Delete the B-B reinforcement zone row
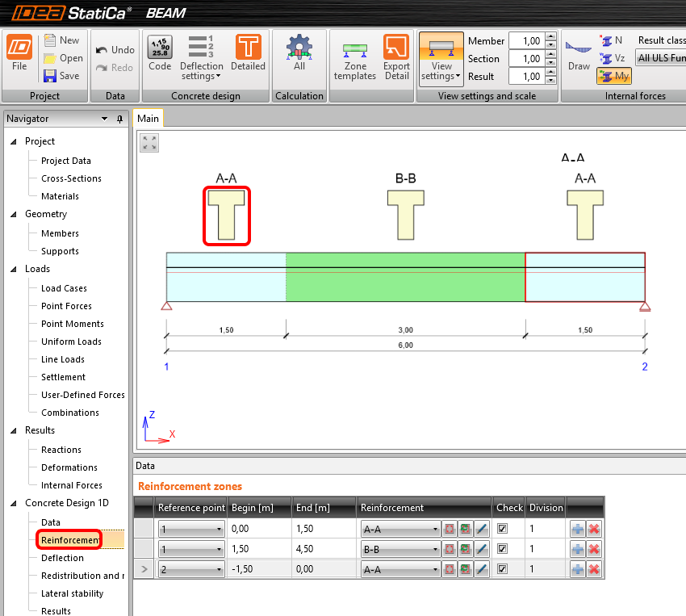686x616 pixels. [x=595, y=549]
